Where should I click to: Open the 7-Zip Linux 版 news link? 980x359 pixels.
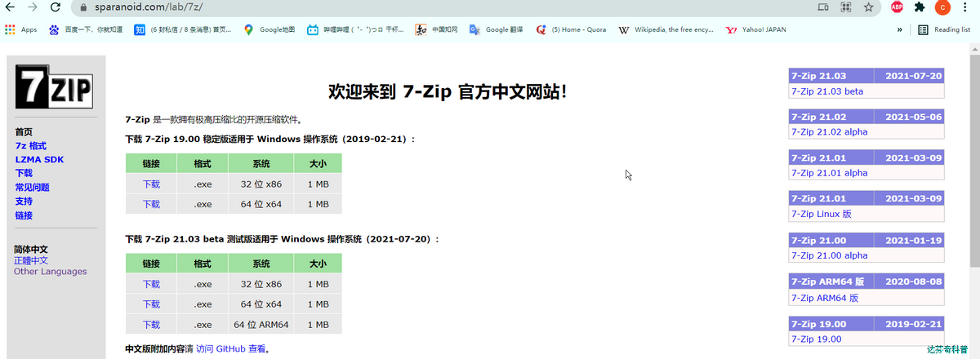tap(822, 214)
